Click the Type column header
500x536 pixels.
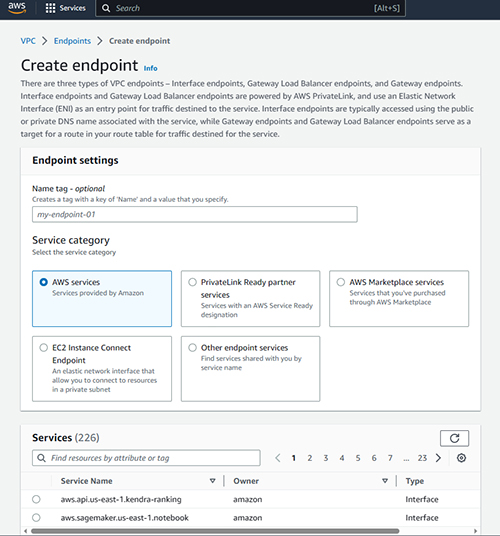pos(415,481)
